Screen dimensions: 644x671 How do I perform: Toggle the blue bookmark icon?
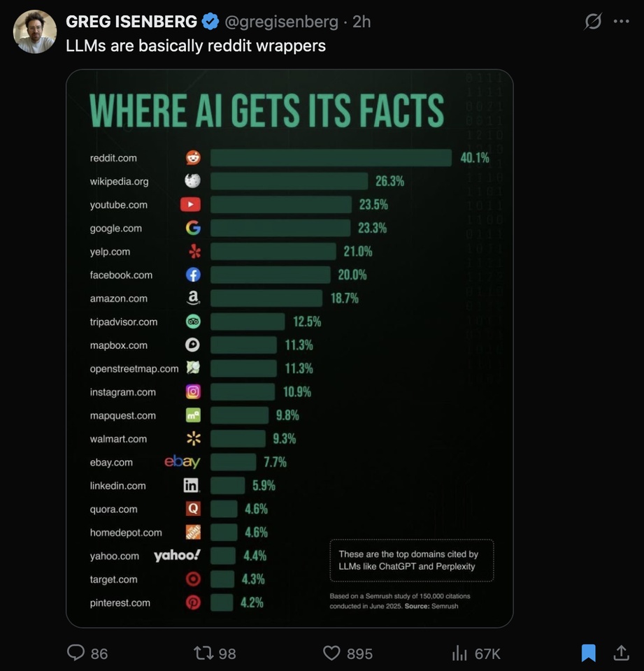(588, 653)
